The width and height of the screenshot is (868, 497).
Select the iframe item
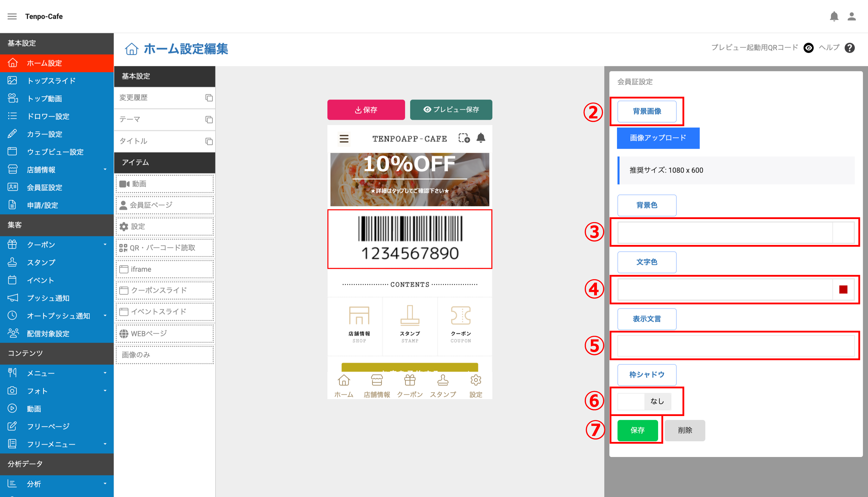[x=165, y=269]
